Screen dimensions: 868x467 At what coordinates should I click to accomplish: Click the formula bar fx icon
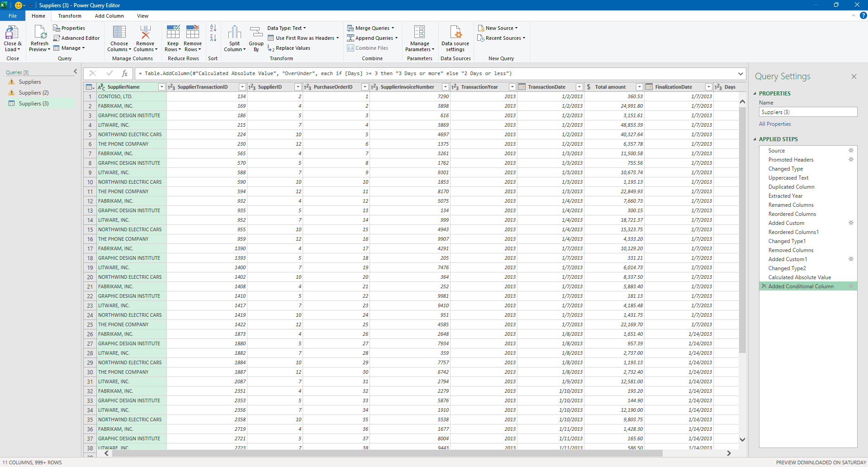pyautogui.click(x=125, y=73)
